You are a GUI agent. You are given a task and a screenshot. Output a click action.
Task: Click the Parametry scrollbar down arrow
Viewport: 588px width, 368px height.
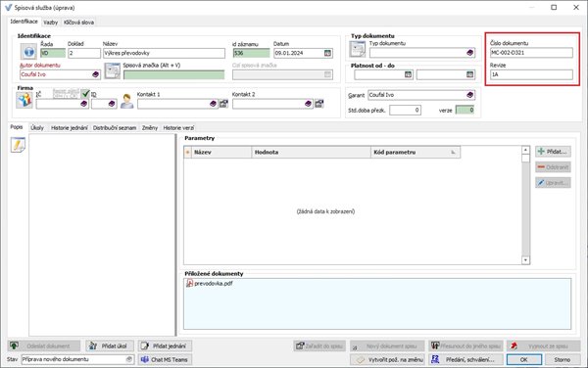(x=525, y=260)
